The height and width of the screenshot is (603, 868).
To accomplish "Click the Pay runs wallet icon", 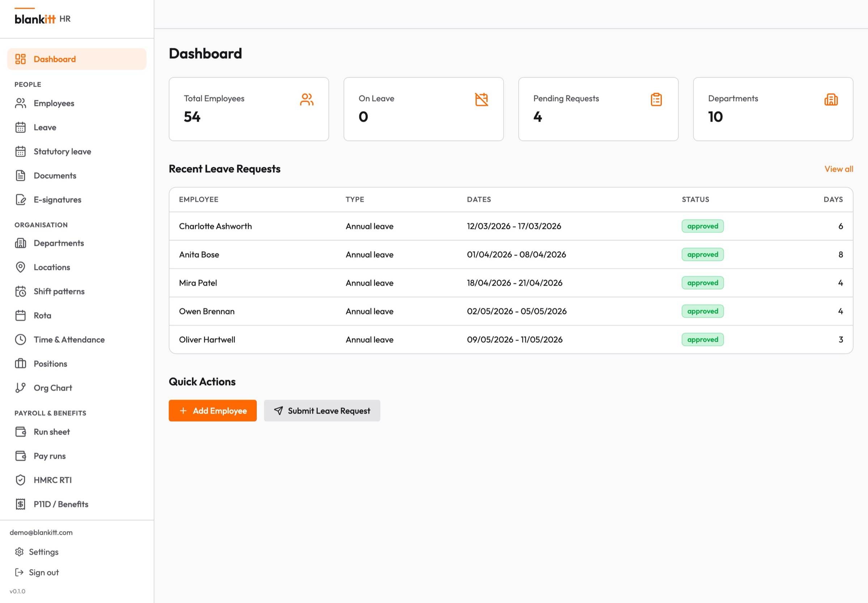I will coord(20,456).
